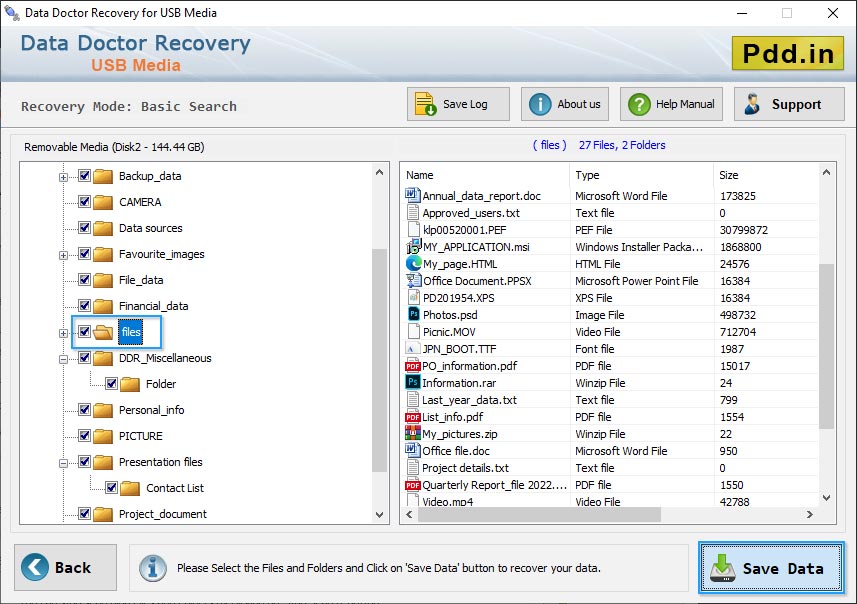The height and width of the screenshot is (604, 857).
Task: Sort the file list by Type column
Action: tap(642, 175)
